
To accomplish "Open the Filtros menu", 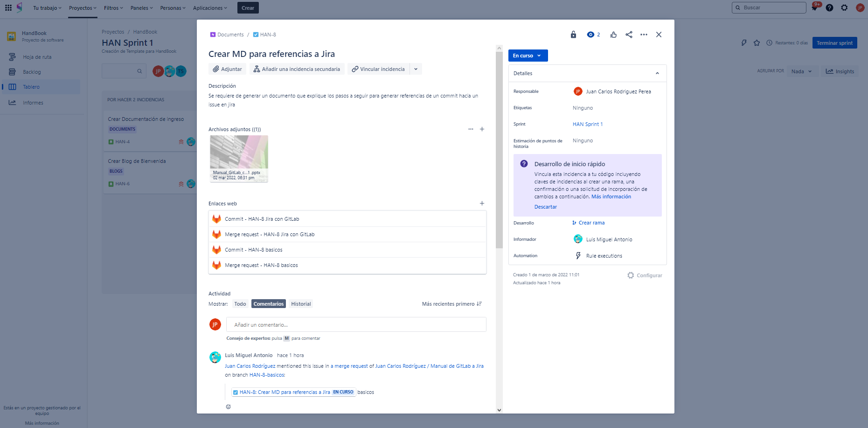I will point(113,8).
